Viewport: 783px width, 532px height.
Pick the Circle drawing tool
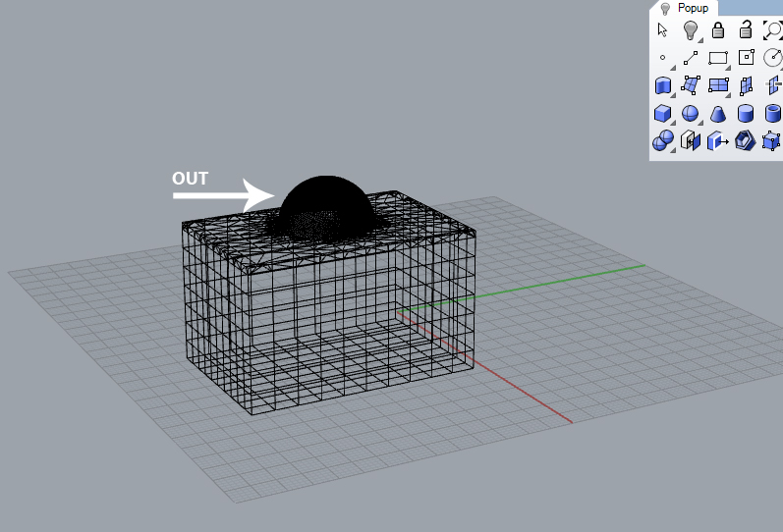[x=772, y=58]
